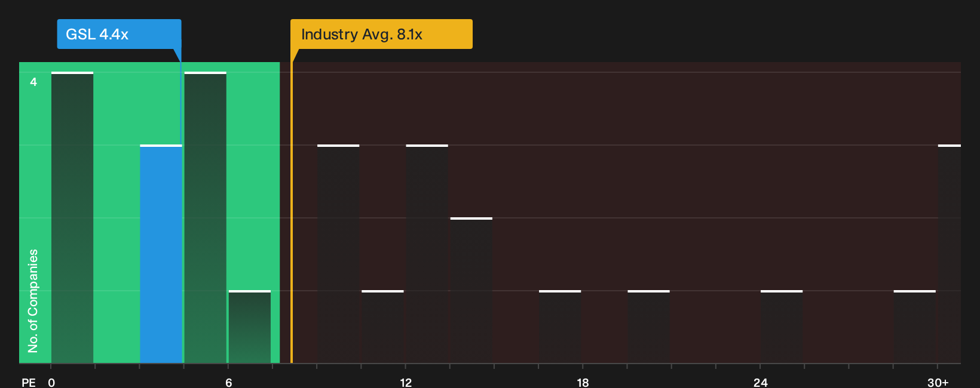980x388 pixels.
Task: Select the short bar just before PE 12
Action: tap(382, 327)
